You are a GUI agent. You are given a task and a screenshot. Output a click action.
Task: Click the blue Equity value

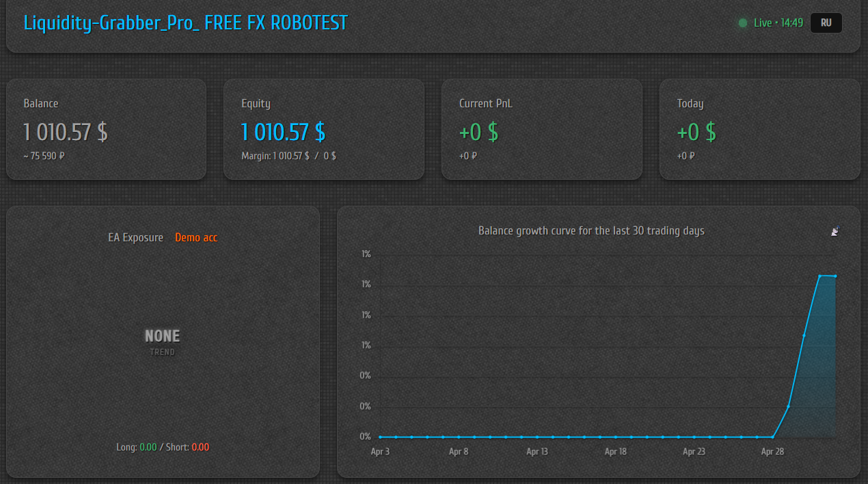(x=284, y=131)
